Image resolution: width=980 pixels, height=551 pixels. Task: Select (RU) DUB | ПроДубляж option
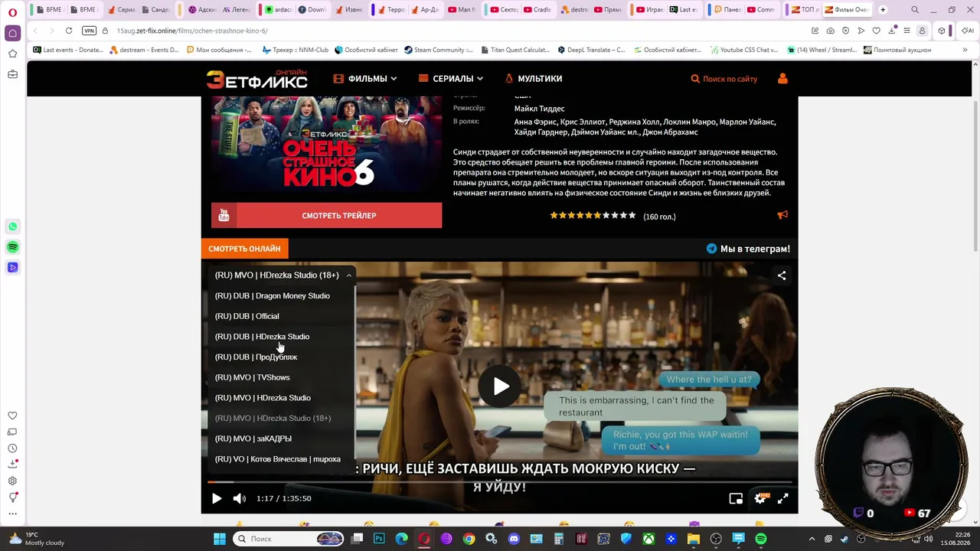tap(256, 357)
